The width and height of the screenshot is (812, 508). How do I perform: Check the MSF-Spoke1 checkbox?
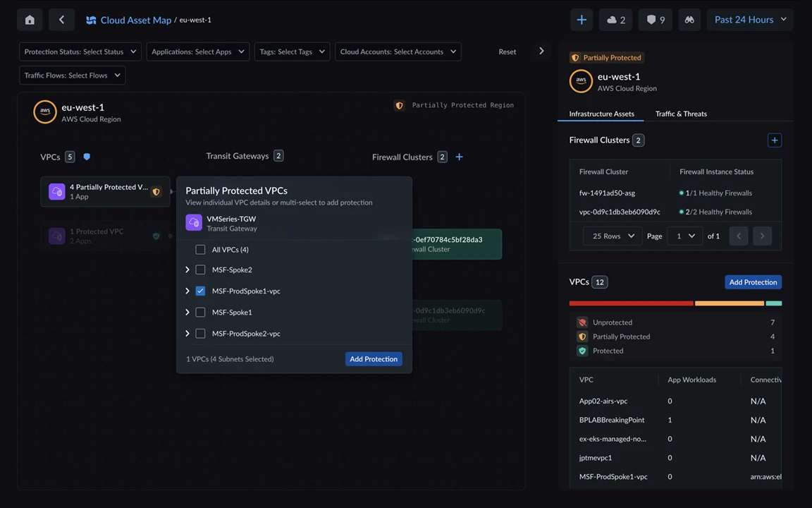[x=200, y=312]
